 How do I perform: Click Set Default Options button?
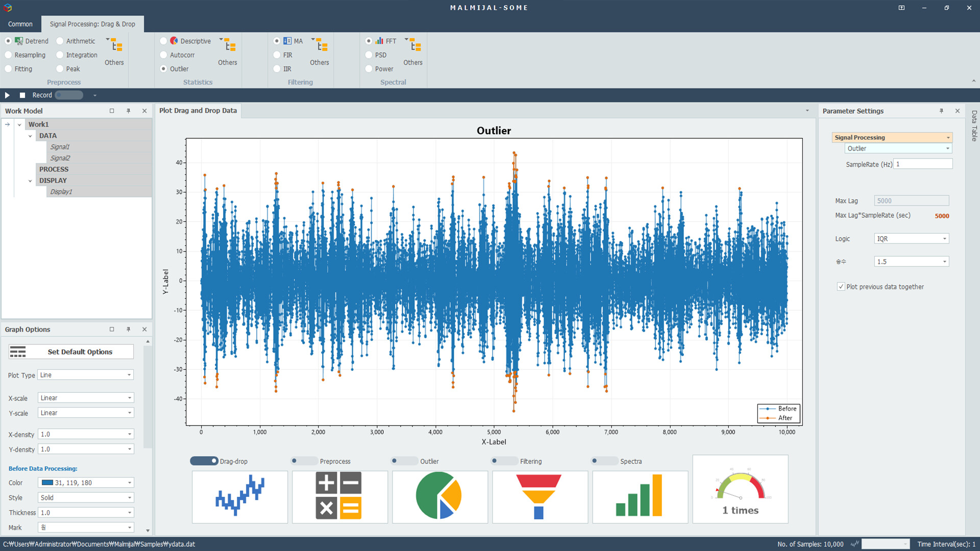click(71, 352)
